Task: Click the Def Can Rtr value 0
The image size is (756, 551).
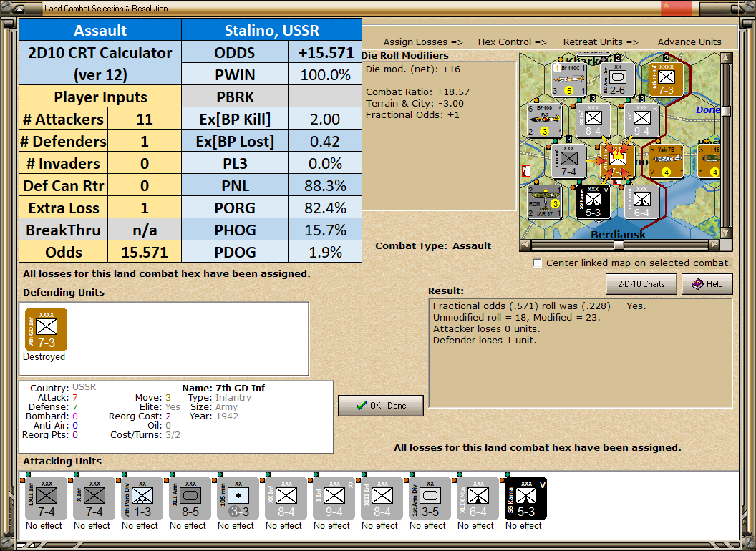Action: pyautogui.click(x=145, y=185)
